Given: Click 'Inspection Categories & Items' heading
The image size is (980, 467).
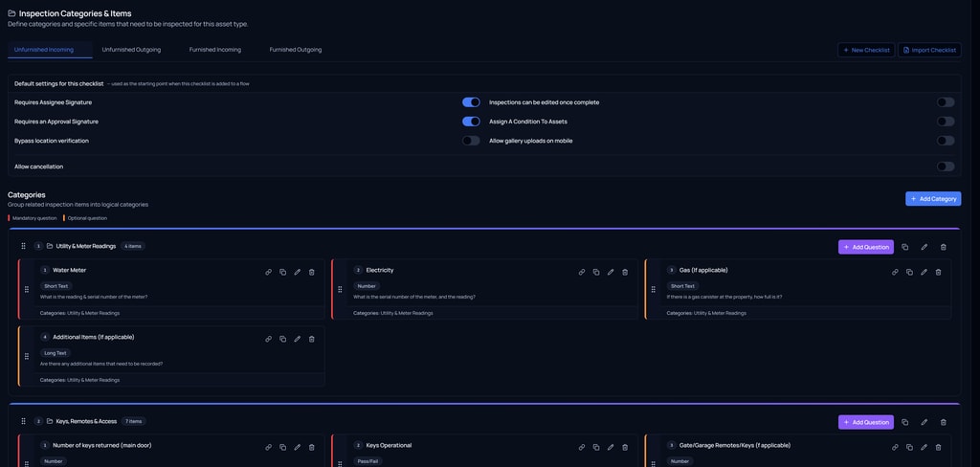Looking at the screenshot, I should coord(75,13).
